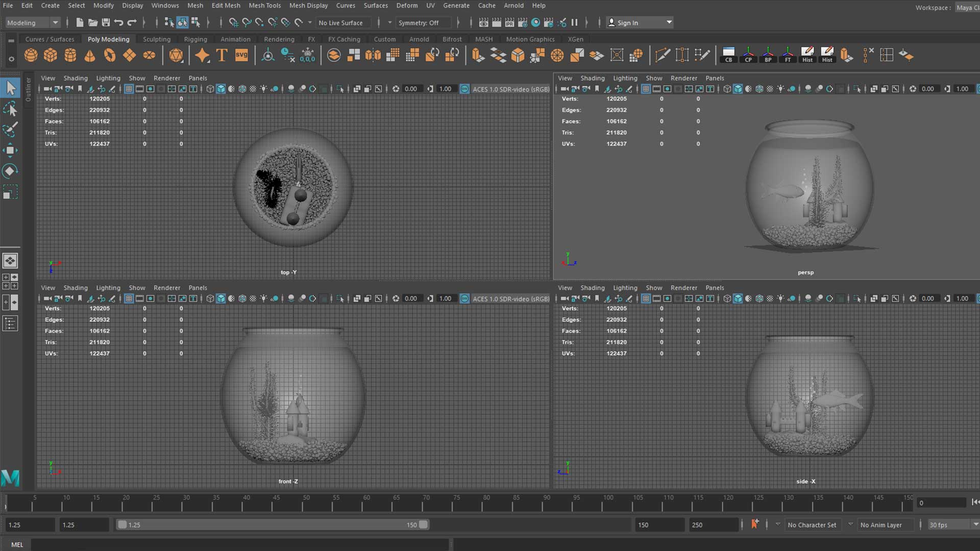This screenshot has height=551, width=980.
Task: Click the IPR render icon
Action: [509, 22]
